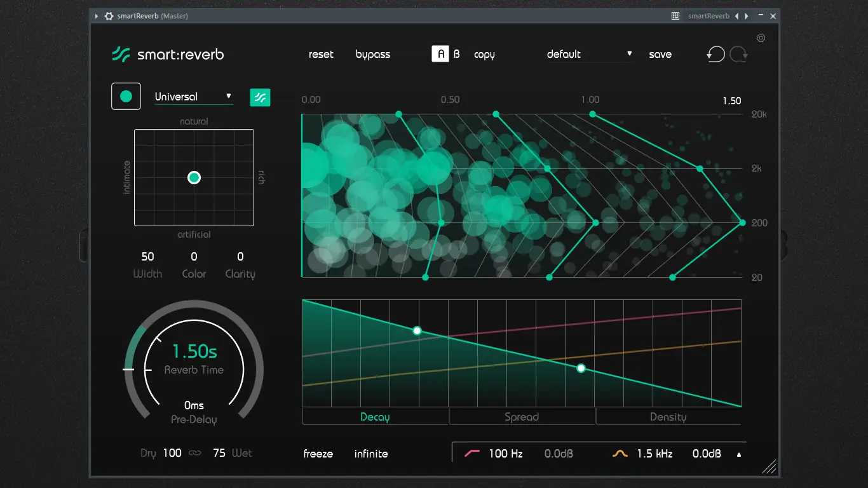Select the middle curve's node at 200
Image resolution: width=868 pixels, height=488 pixels.
click(x=596, y=223)
